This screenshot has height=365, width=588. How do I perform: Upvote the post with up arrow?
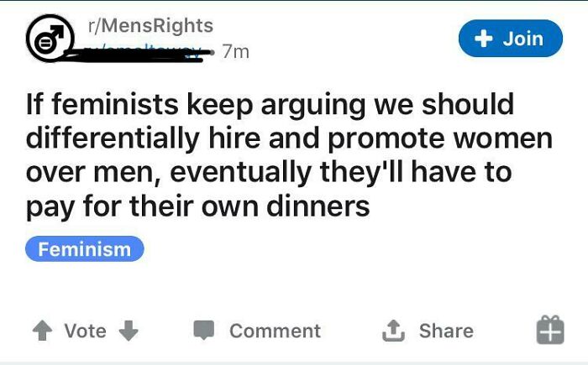point(41,331)
